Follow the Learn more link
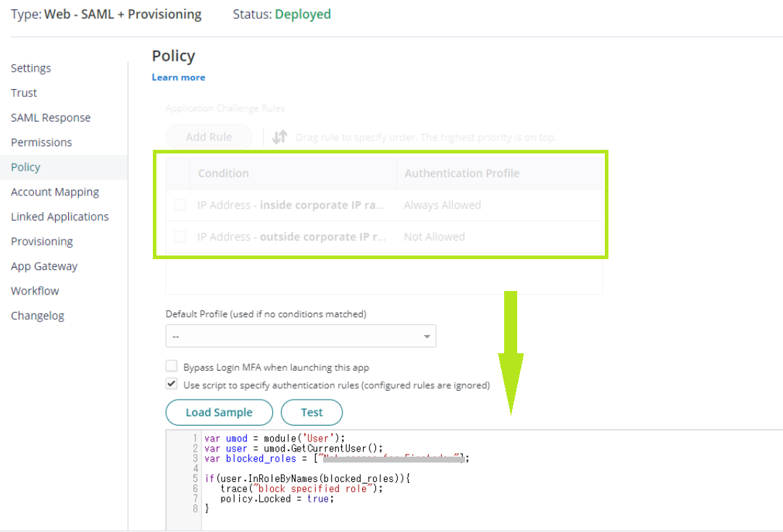This screenshot has height=532, width=783. [x=178, y=77]
